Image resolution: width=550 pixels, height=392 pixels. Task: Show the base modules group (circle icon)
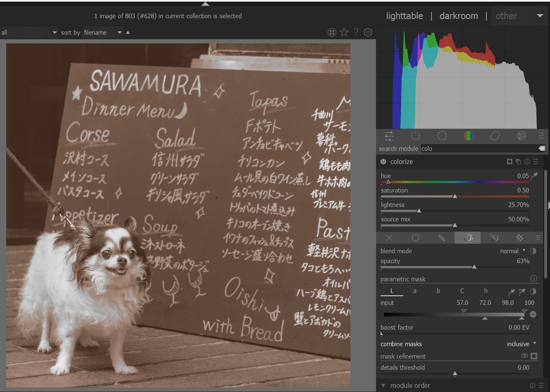coord(442,136)
